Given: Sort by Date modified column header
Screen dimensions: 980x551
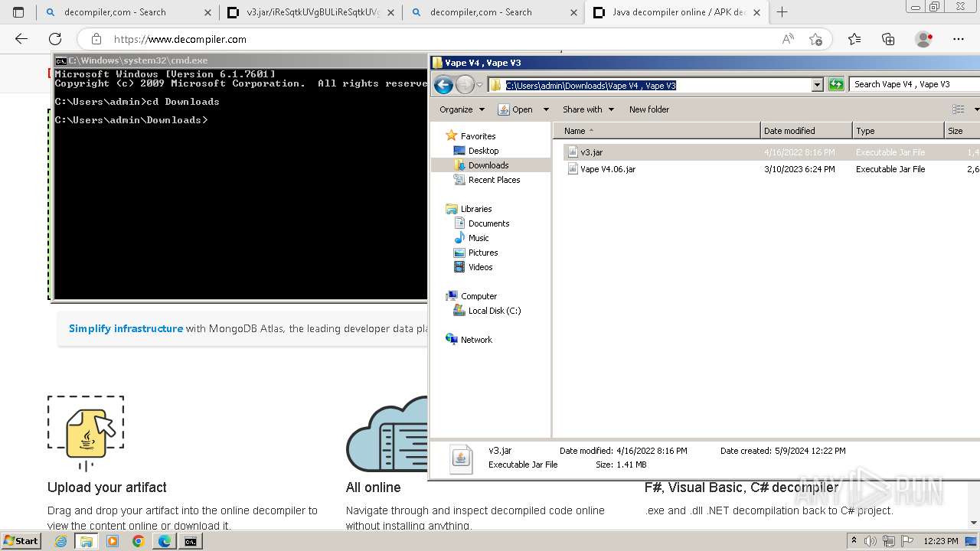Looking at the screenshot, I should click(x=806, y=131).
